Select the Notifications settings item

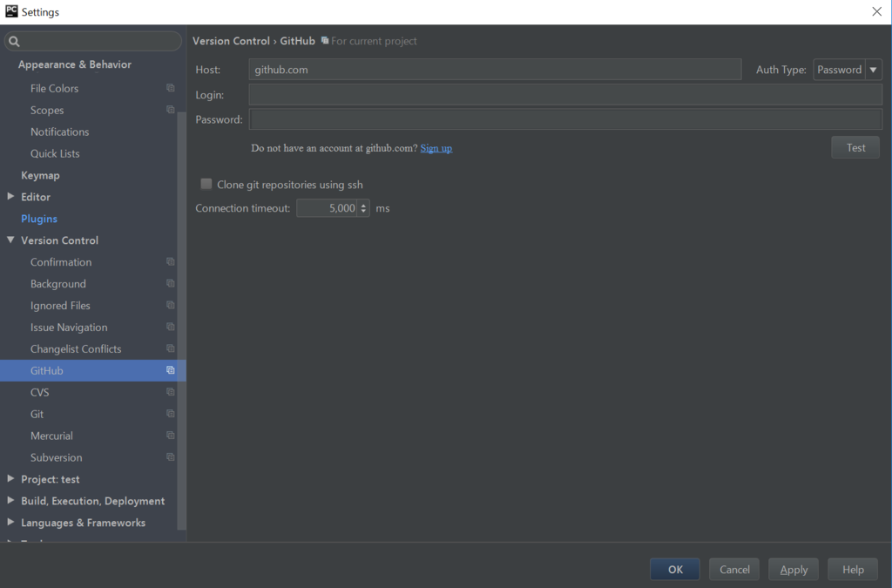(60, 132)
